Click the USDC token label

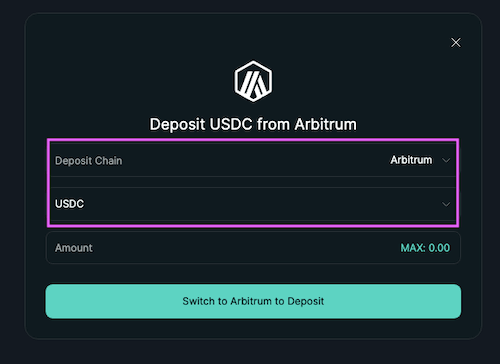pos(69,204)
